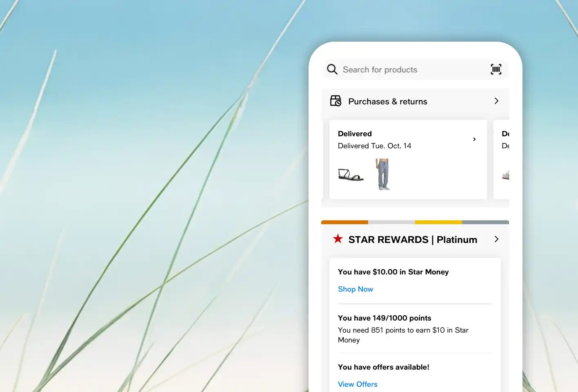Tap the partially visible second order card

click(503, 159)
